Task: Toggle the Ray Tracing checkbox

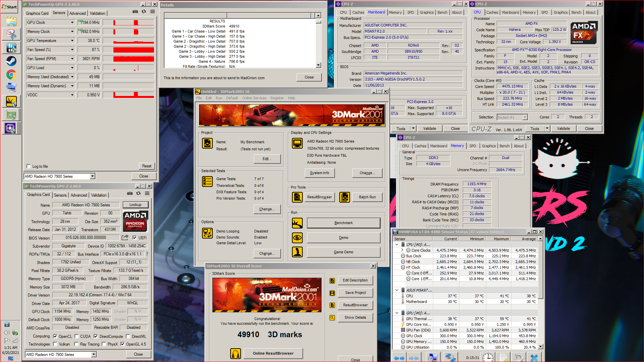Action: pyautogui.click(x=76, y=344)
